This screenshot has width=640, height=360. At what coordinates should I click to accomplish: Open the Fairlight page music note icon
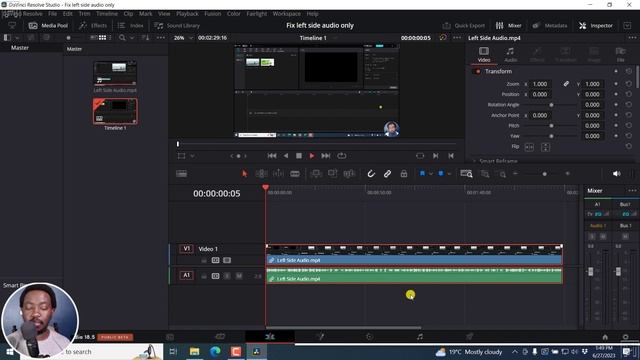420,337
